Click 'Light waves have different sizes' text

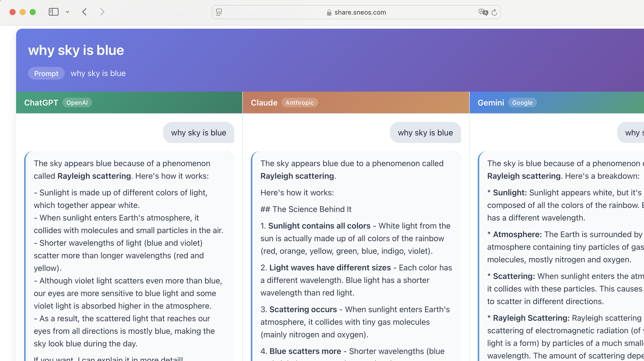pos(330,268)
